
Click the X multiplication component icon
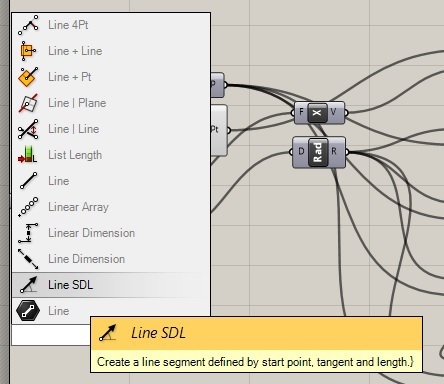[317, 113]
